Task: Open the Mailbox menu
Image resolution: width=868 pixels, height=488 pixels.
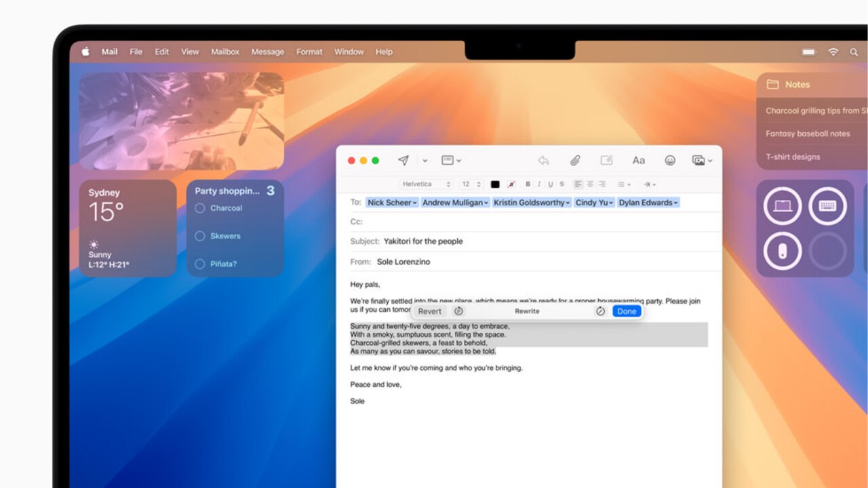Action: pos(225,52)
